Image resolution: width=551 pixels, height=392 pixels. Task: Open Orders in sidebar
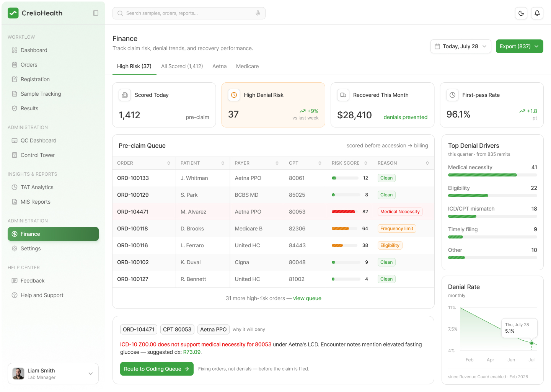(53, 65)
